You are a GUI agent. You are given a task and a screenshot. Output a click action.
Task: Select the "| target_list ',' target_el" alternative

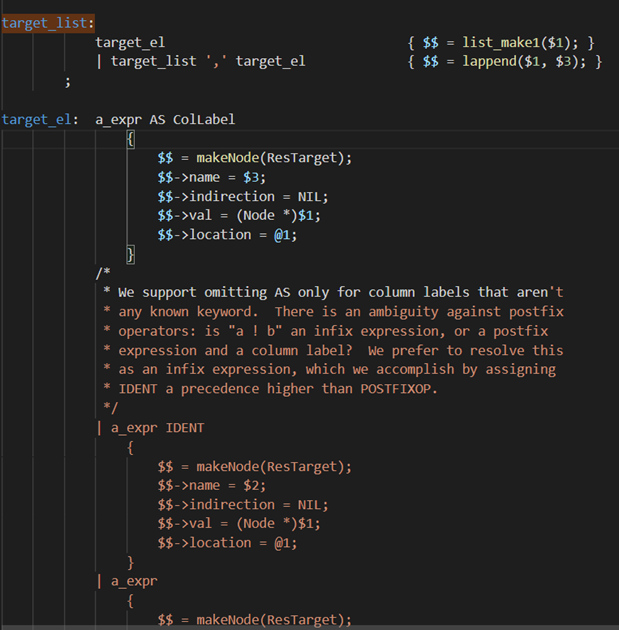point(200,61)
